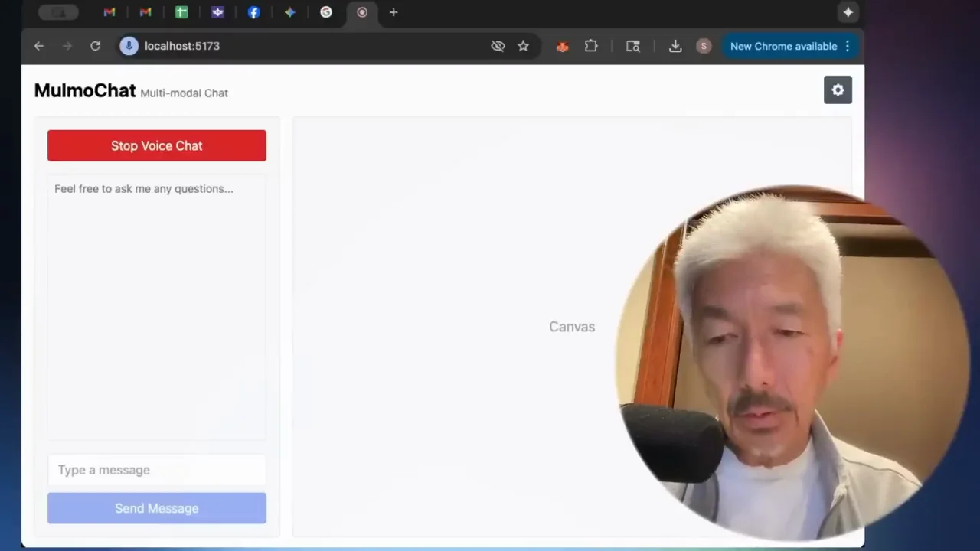Click the microphone icon in address bar
The width and height of the screenshot is (980, 551).
point(129,46)
